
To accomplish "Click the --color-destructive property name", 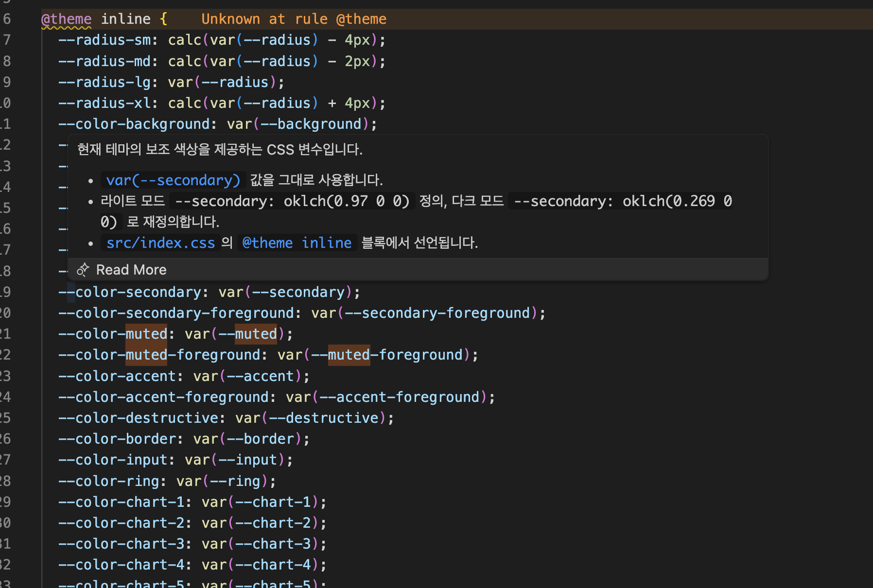I will point(138,418).
